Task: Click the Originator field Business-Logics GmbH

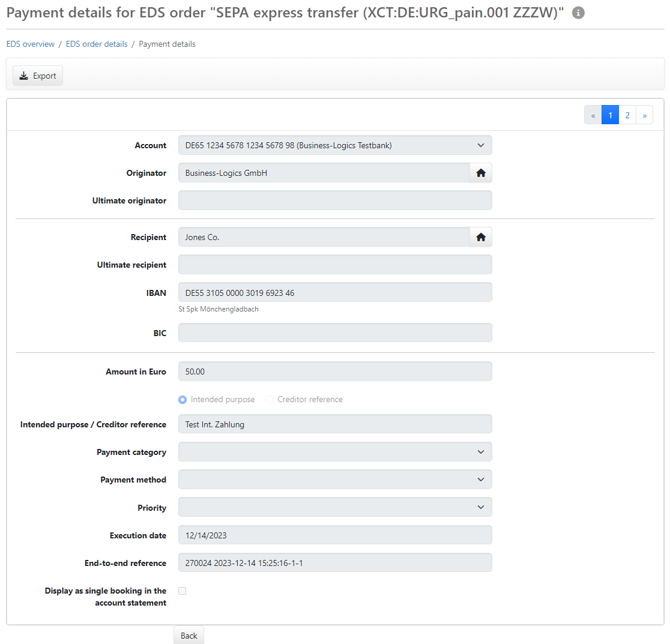Action: pos(324,173)
